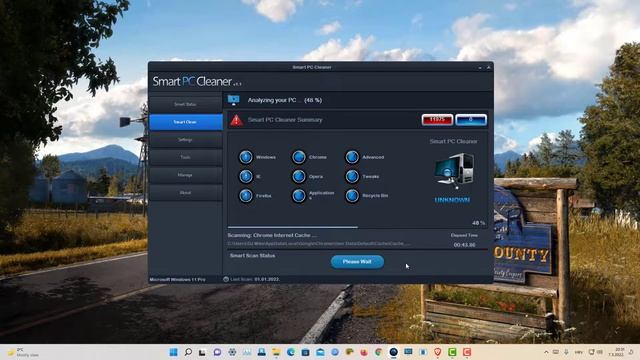Click the Analyzing your PC (48 %) text
This screenshot has height=360, width=640.
pyautogui.click(x=284, y=100)
